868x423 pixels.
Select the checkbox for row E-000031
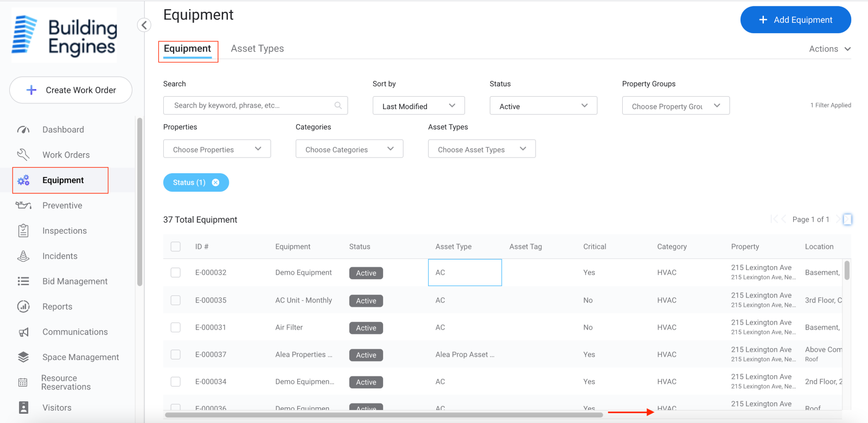tap(176, 327)
